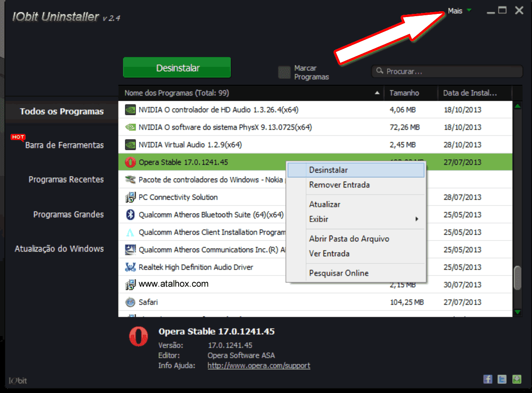Open the Mais dropdown menu

[x=455, y=10]
